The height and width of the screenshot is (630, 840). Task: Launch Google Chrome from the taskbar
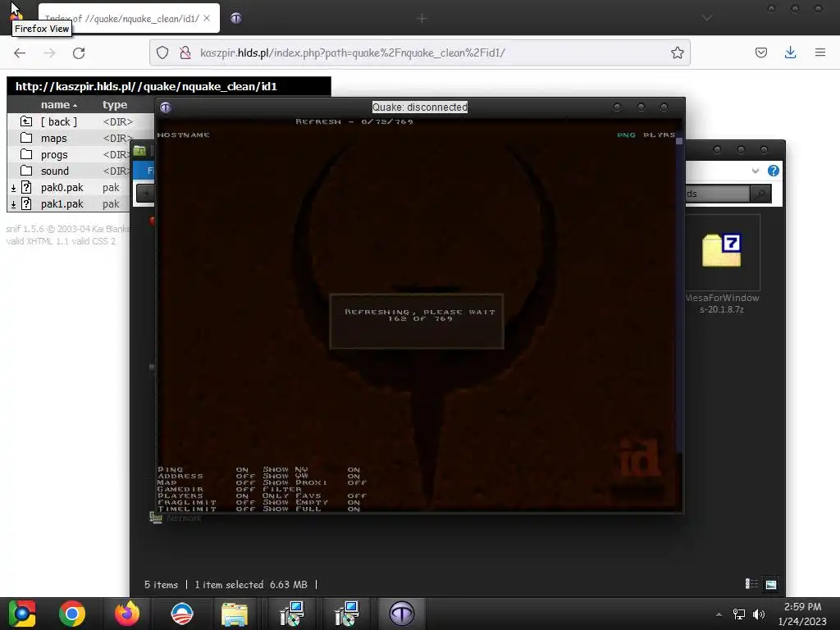(72, 614)
